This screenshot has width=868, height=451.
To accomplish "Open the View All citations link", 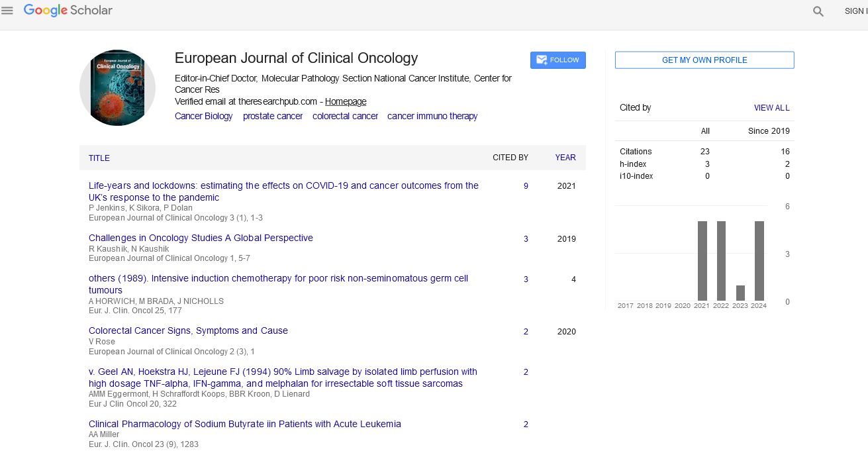I will coord(771,108).
